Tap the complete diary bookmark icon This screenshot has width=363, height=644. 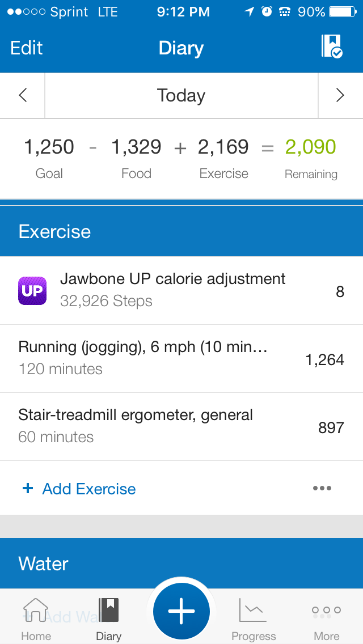(x=332, y=46)
